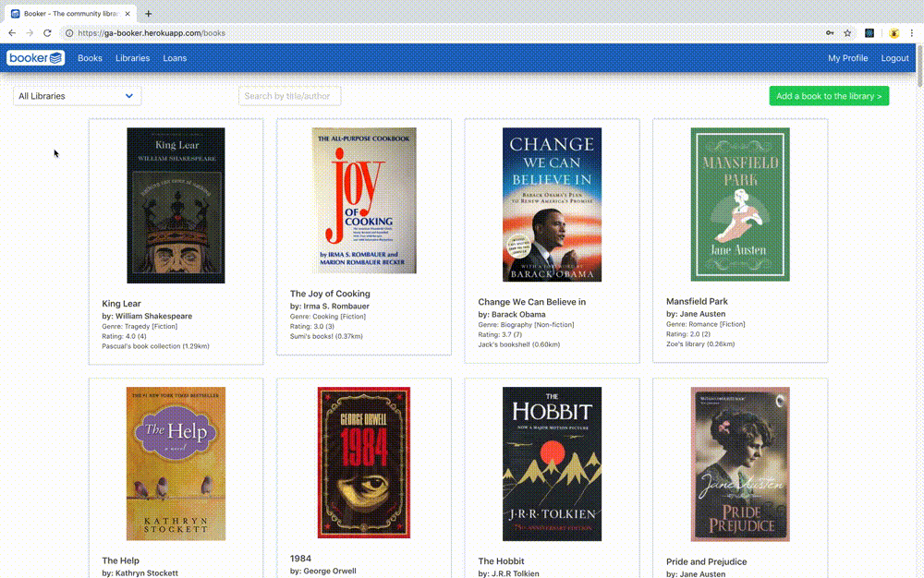Click Sumi's books! (0.37km) text
Viewport: 924px width, 578px height.
point(326,336)
